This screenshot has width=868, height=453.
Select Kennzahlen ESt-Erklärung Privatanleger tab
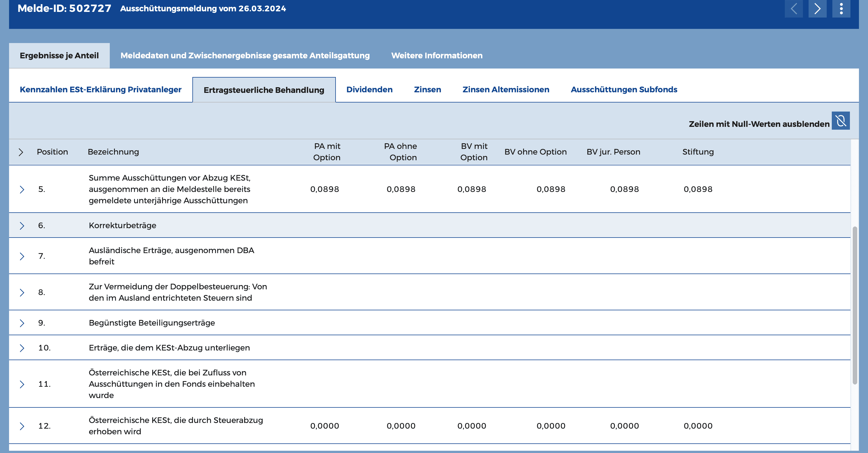[100, 90]
